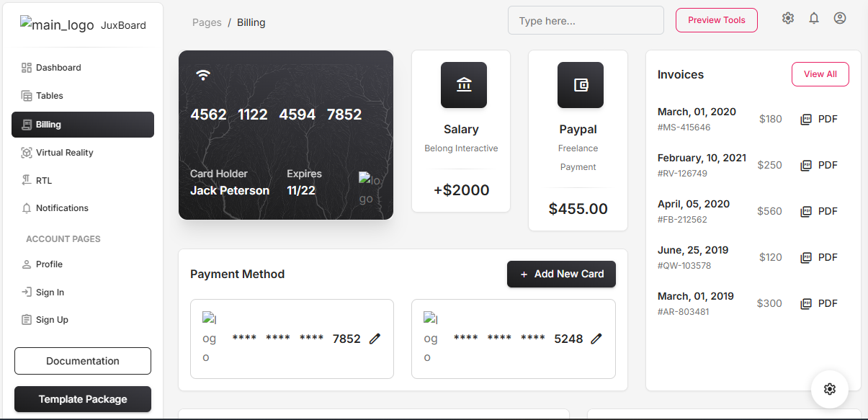This screenshot has width=868, height=420.
Task: Open the Documentation button in sidebar
Action: tap(83, 361)
